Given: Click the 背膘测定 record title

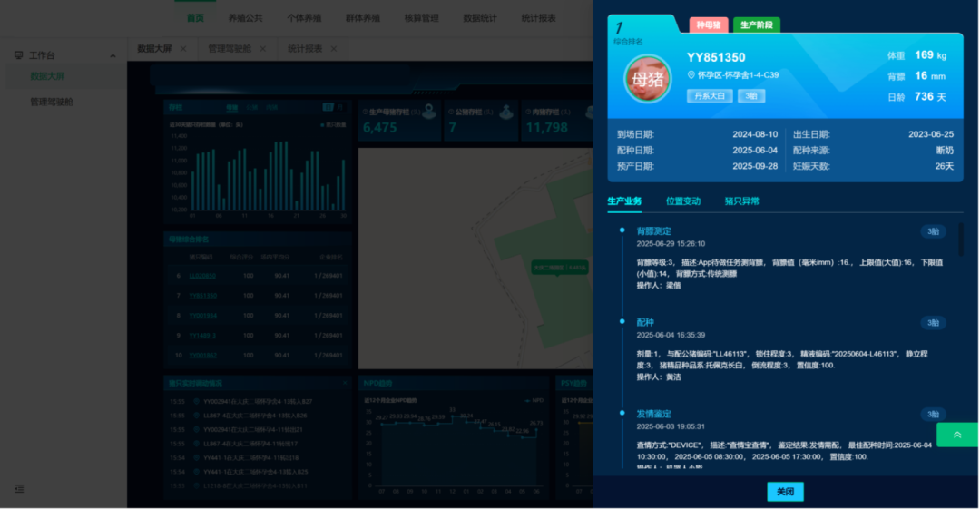Looking at the screenshot, I should pos(653,230).
